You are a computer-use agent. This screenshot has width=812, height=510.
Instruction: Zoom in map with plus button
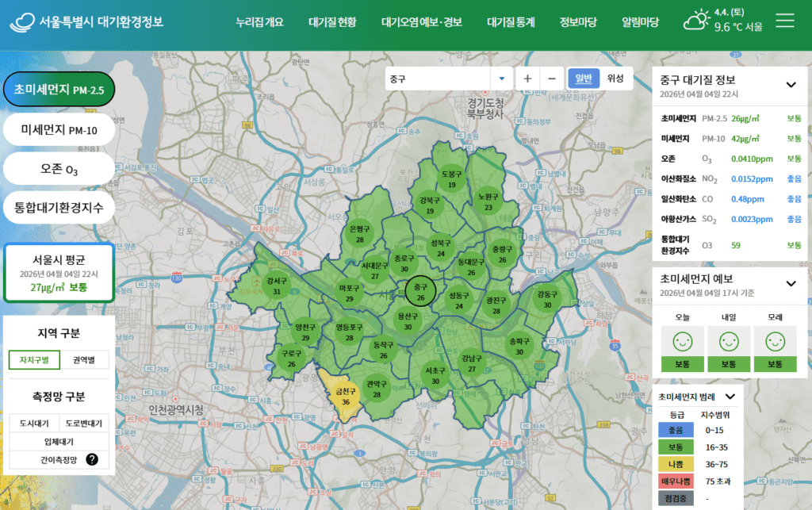point(527,79)
